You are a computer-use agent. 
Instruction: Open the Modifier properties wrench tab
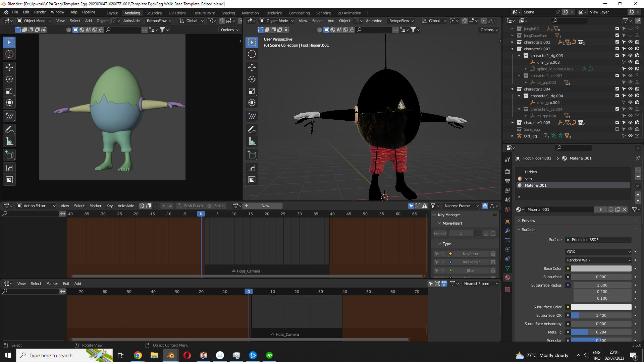click(x=507, y=231)
